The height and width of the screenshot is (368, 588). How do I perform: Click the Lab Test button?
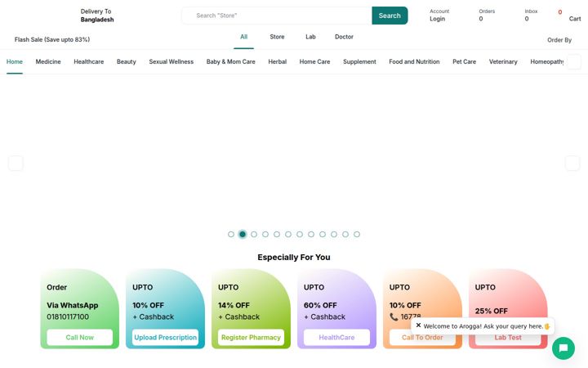[x=508, y=337]
